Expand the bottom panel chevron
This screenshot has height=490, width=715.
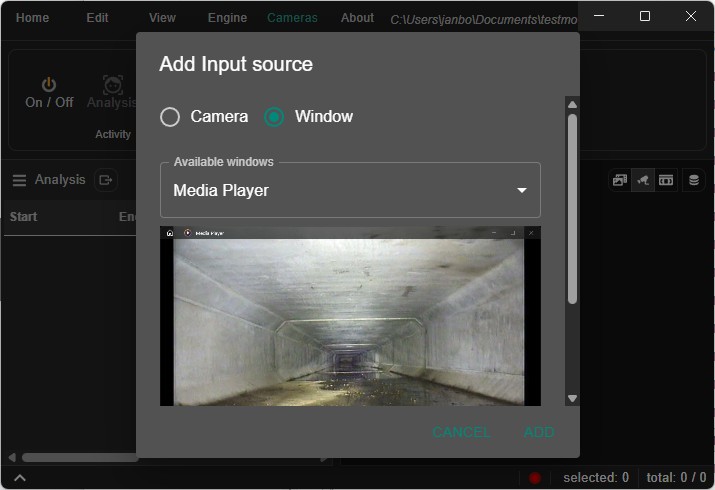20,478
